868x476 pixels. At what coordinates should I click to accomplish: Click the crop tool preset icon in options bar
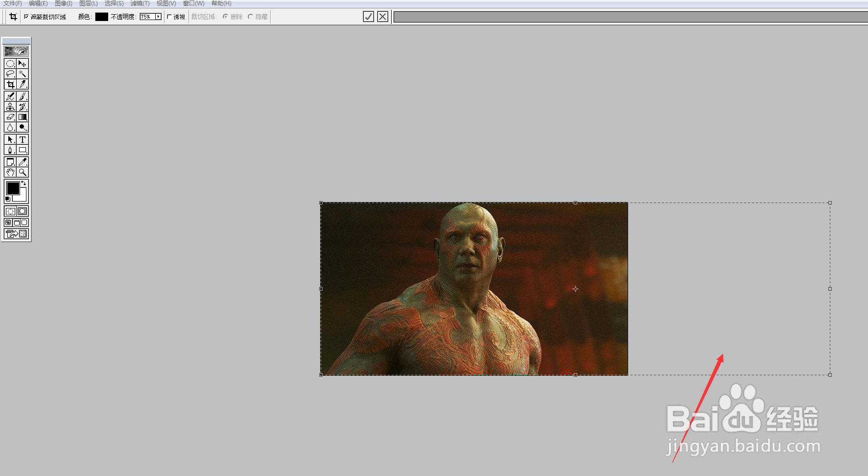(x=13, y=17)
